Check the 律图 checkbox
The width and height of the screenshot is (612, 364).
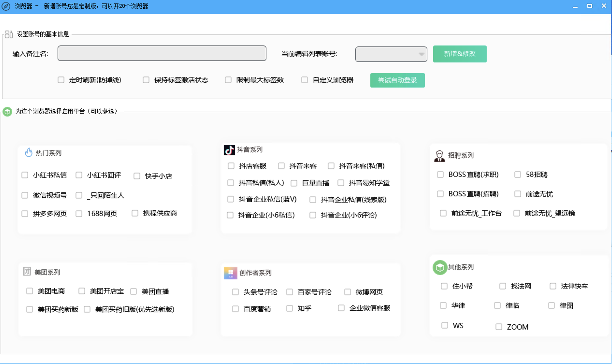pyautogui.click(x=552, y=306)
